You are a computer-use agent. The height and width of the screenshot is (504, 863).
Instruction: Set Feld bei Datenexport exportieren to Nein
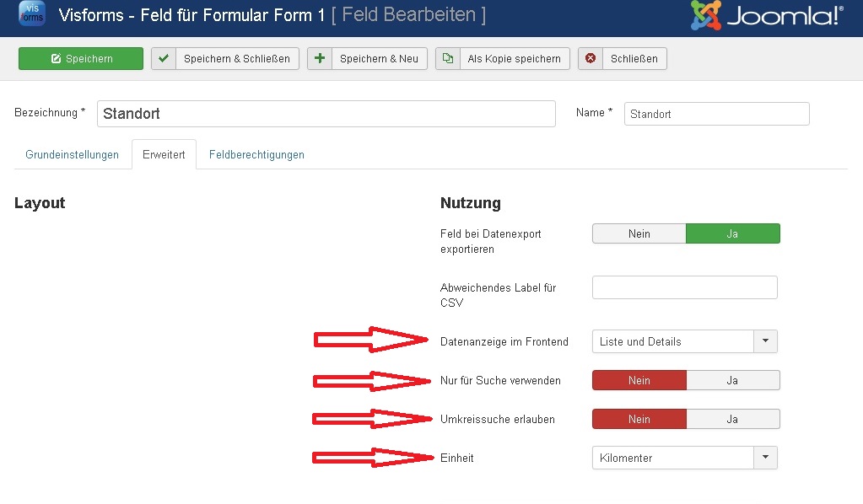(x=639, y=233)
